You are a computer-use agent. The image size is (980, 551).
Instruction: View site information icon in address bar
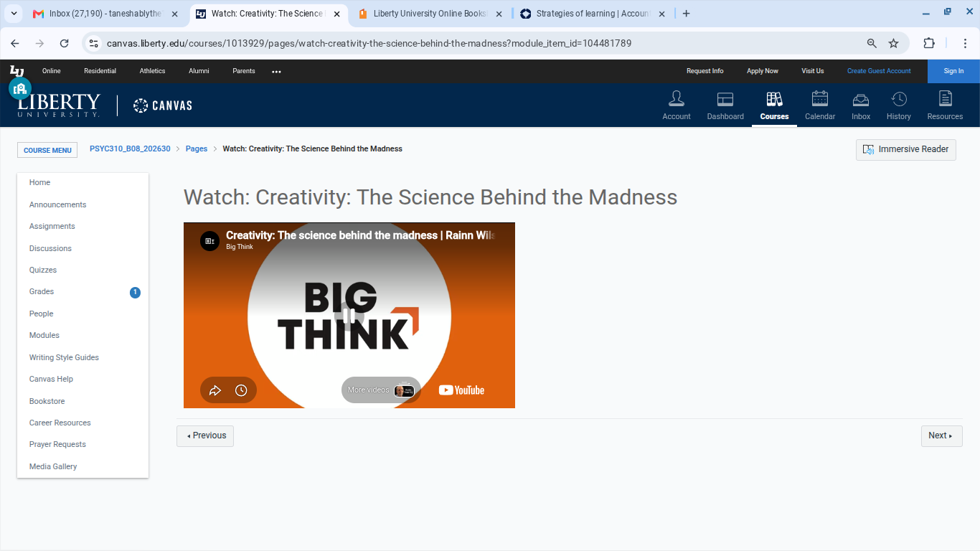[x=93, y=43]
